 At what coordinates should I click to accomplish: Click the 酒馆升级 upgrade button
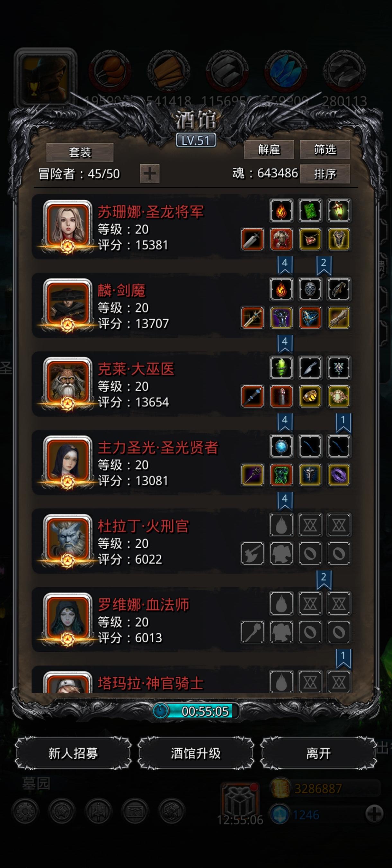pyautogui.click(x=196, y=753)
